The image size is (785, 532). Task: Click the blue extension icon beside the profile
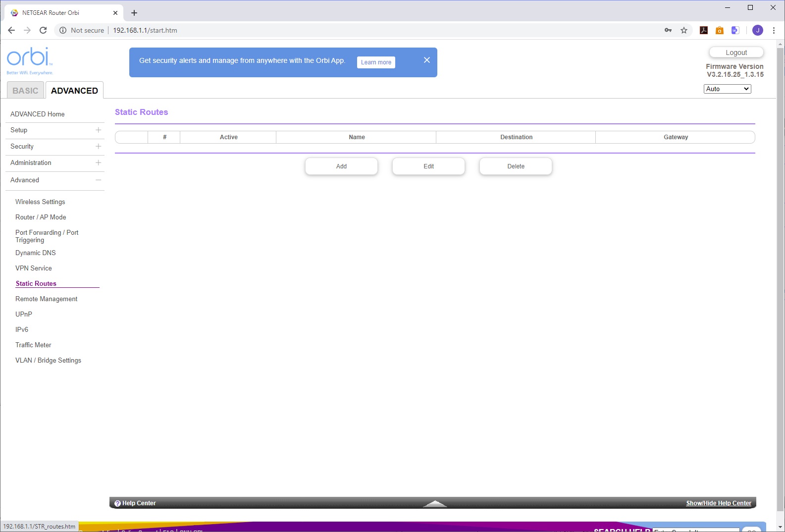pyautogui.click(x=735, y=30)
